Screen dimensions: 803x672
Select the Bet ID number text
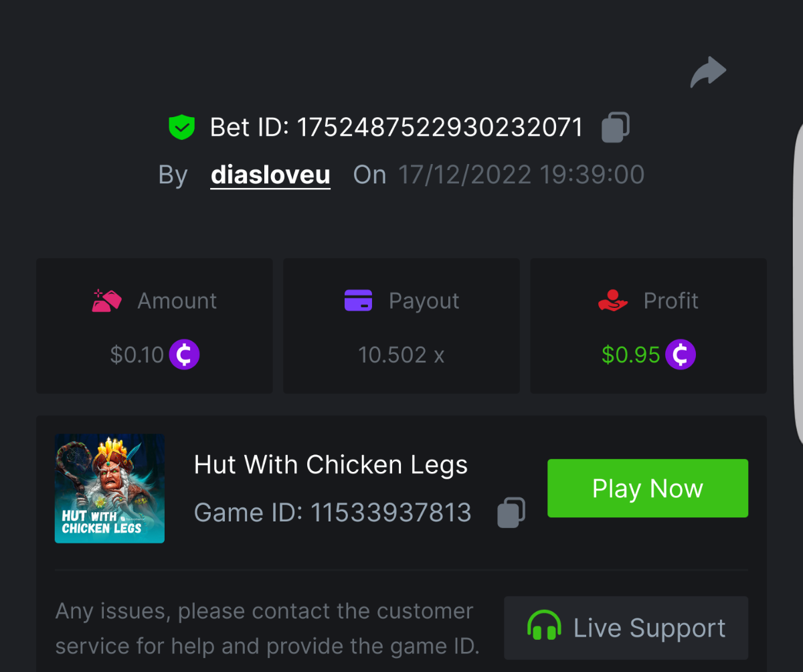pyautogui.click(x=440, y=127)
